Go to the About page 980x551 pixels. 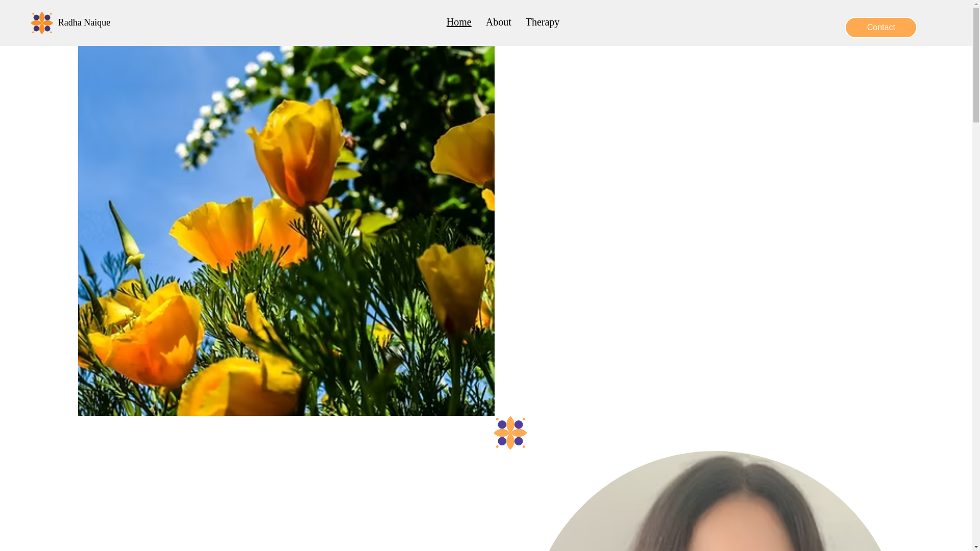point(498,22)
